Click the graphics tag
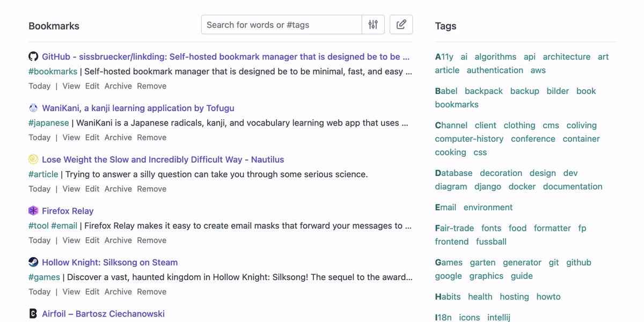644x322 pixels. click(486, 276)
